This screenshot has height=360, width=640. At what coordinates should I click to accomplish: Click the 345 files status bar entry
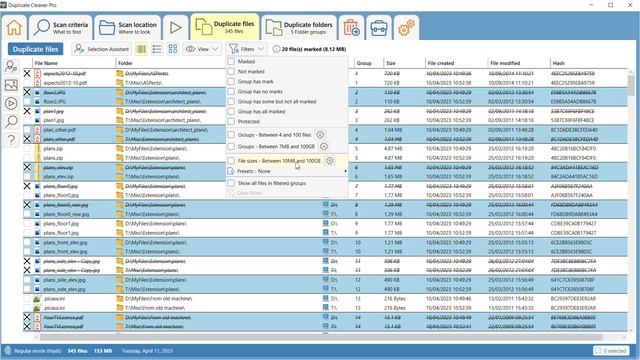tap(77, 351)
